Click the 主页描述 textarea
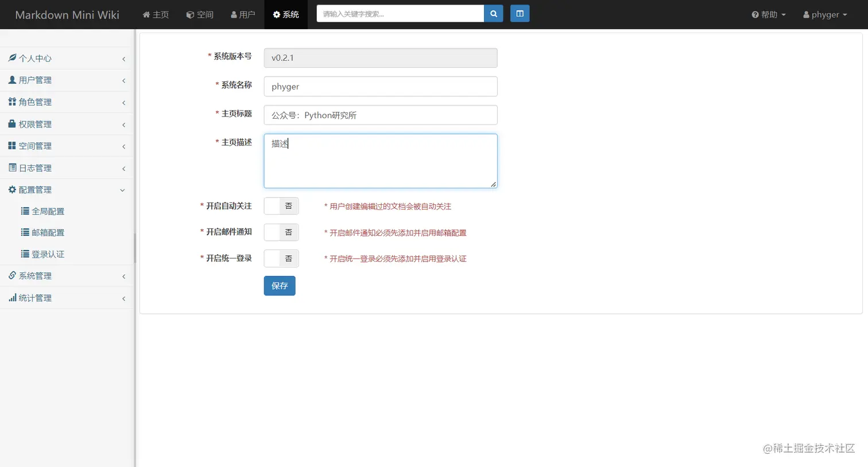The image size is (868, 467). click(381, 161)
